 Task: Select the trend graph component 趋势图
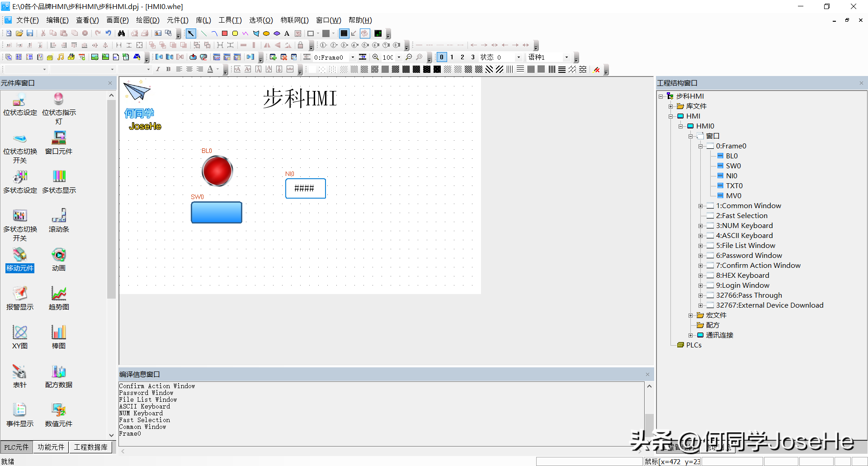(59, 298)
